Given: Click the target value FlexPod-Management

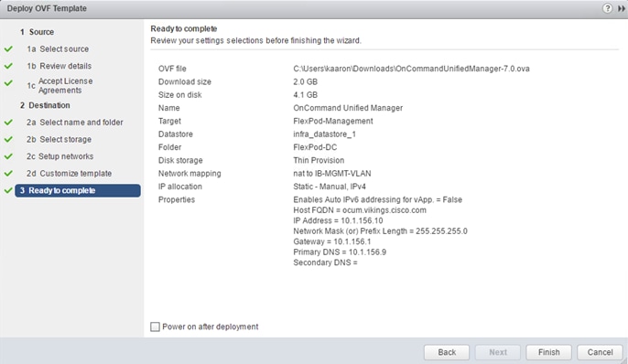Looking at the screenshot, I should (333, 121).
